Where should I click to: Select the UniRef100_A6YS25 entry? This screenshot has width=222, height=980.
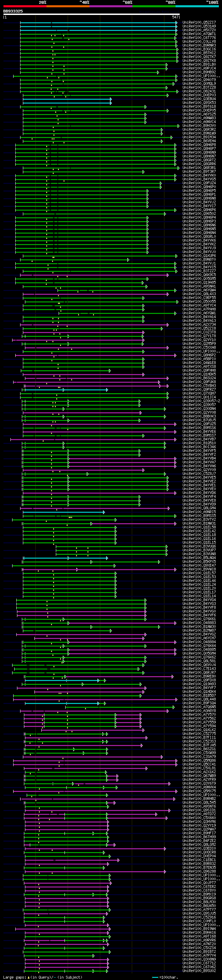point(199,114)
